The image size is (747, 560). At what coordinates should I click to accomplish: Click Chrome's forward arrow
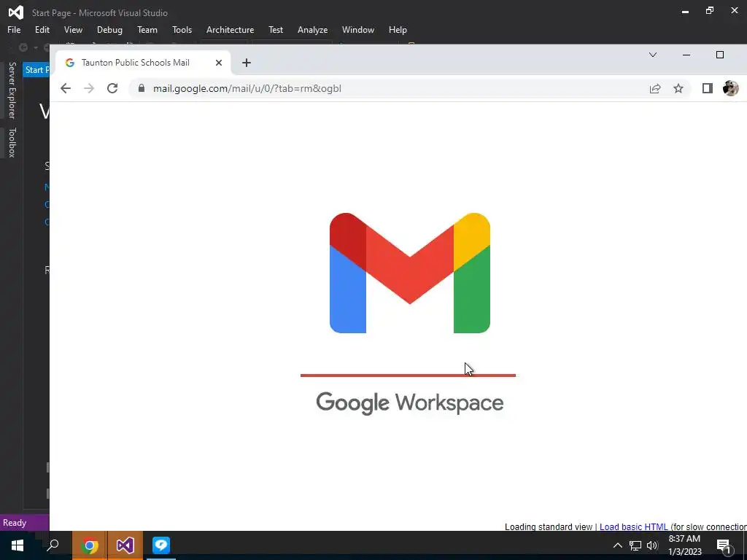[x=89, y=88]
